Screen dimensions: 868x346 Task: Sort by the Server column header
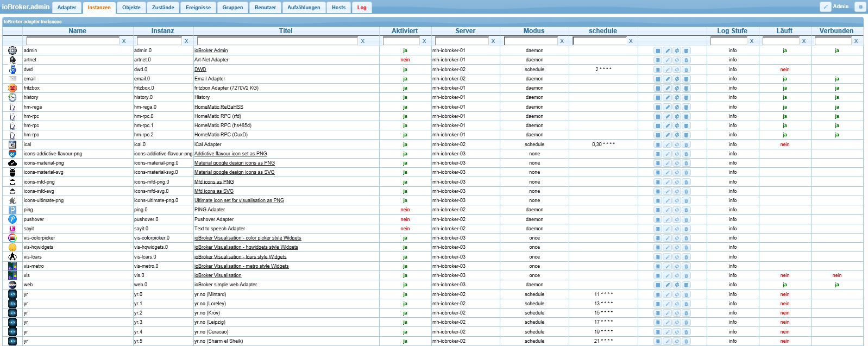pyautogui.click(x=466, y=31)
